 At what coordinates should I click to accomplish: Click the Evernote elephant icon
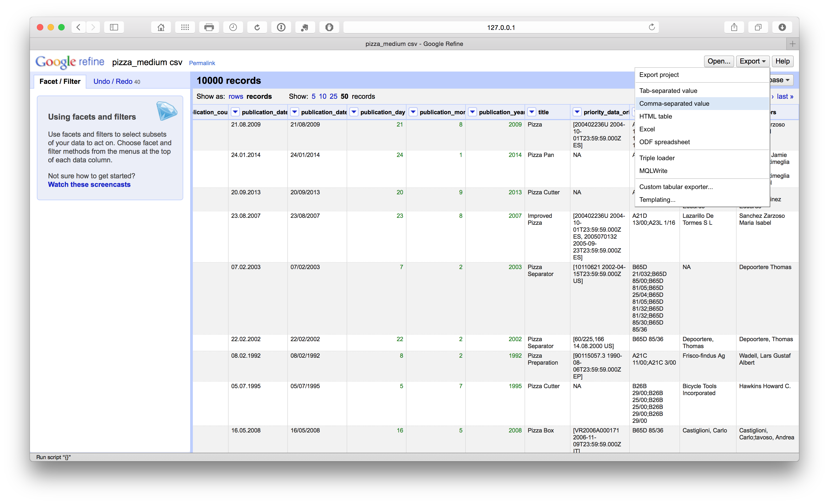tap(305, 27)
